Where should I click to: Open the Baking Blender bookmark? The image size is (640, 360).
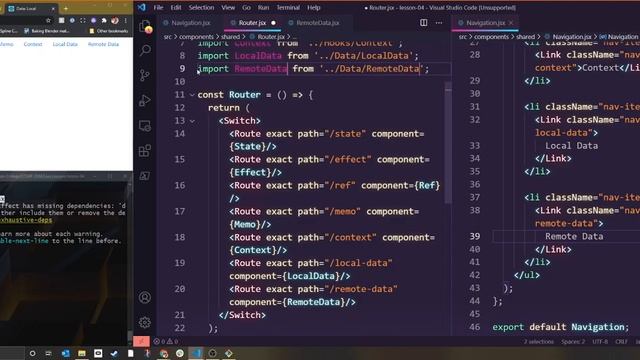47,31
